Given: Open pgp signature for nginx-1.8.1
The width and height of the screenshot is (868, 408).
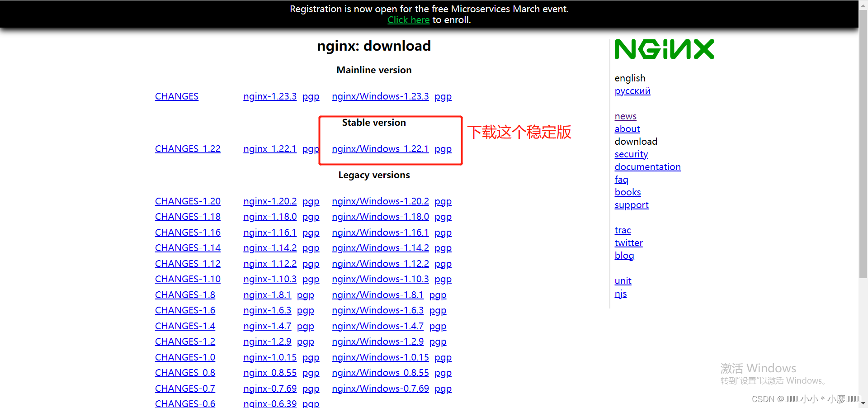Looking at the screenshot, I should [306, 295].
